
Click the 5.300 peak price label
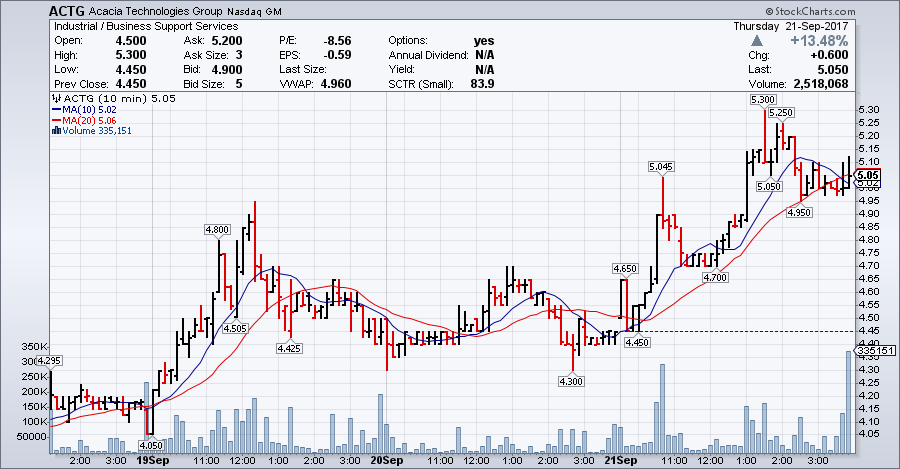point(761,100)
